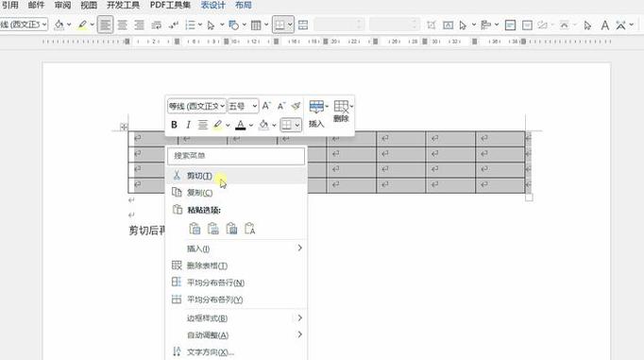Click the 插入 button in mini toolbar
This screenshot has height=360, width=644.
click(x=316, y=113)
